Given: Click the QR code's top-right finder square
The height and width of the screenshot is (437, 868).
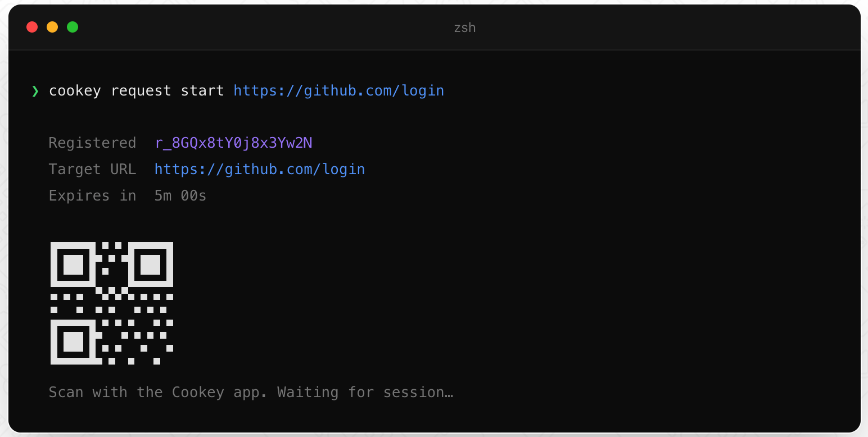Looking at the screenshot, I should [150, 265].
